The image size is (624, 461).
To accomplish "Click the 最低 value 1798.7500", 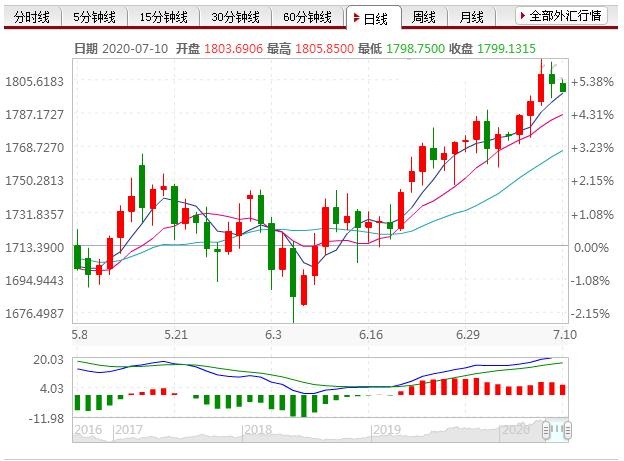I will tap(415, 49).
